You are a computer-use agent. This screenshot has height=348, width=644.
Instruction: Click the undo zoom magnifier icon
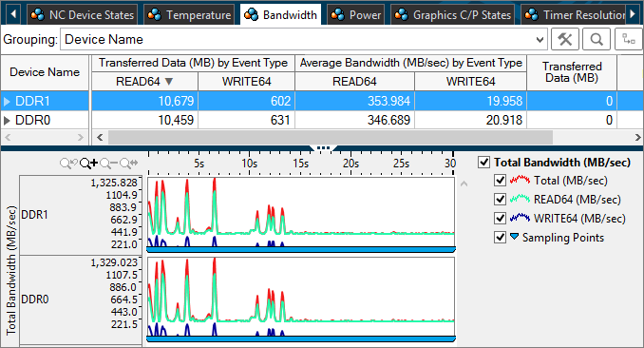pos(68,164)
